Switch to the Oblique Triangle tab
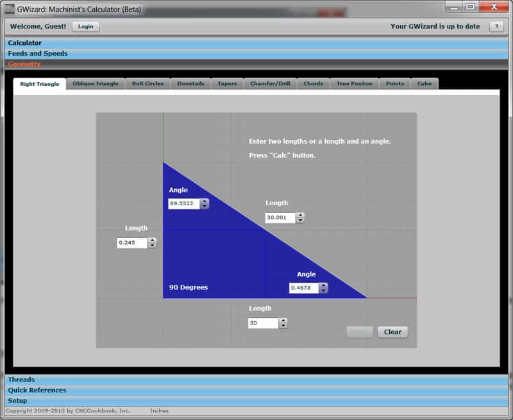Image resolution: width=513 pixels, height=420 pixels. [95, 83]
